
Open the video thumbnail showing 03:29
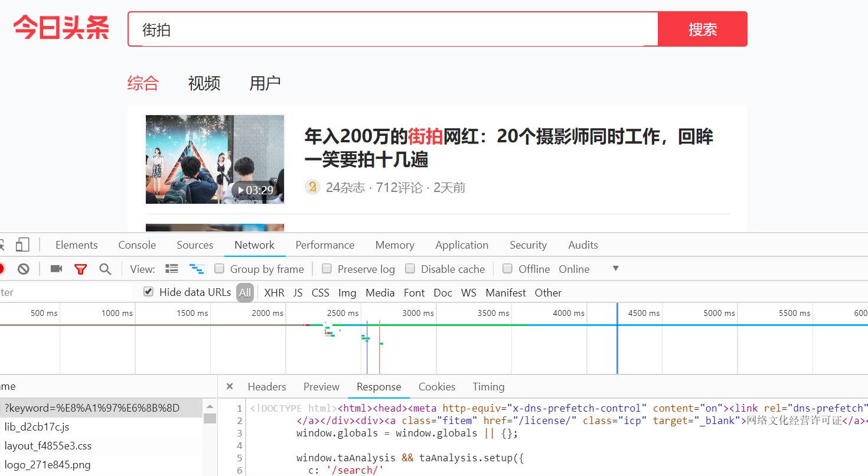click(x=215, y=159)
